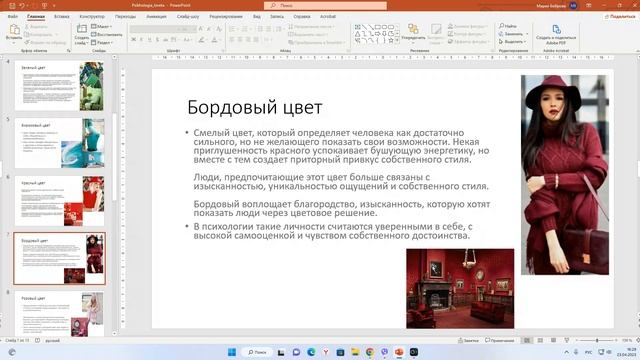Open the View (Вид) tab
640x360 pixels.
[256, 16]
